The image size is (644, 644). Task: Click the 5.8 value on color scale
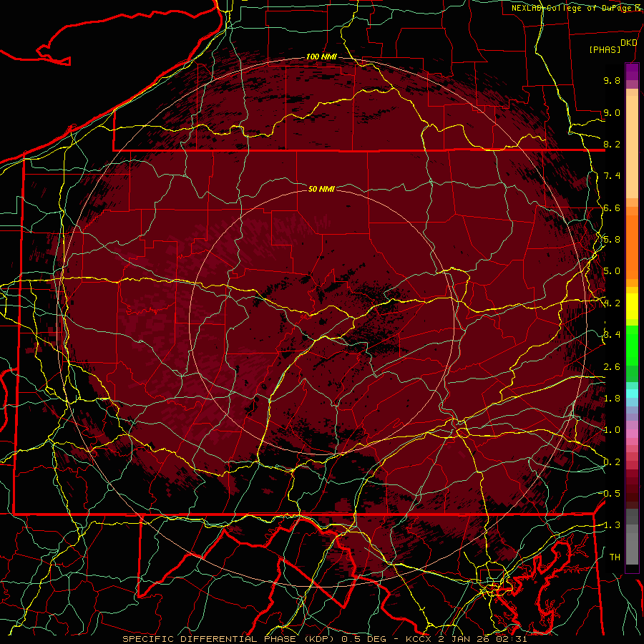[612, 240]
